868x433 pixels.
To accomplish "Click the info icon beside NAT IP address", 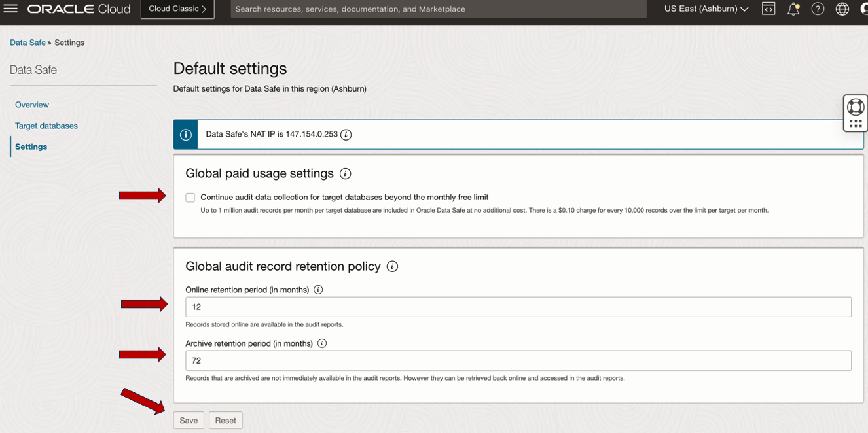I will tap(346, 135).
